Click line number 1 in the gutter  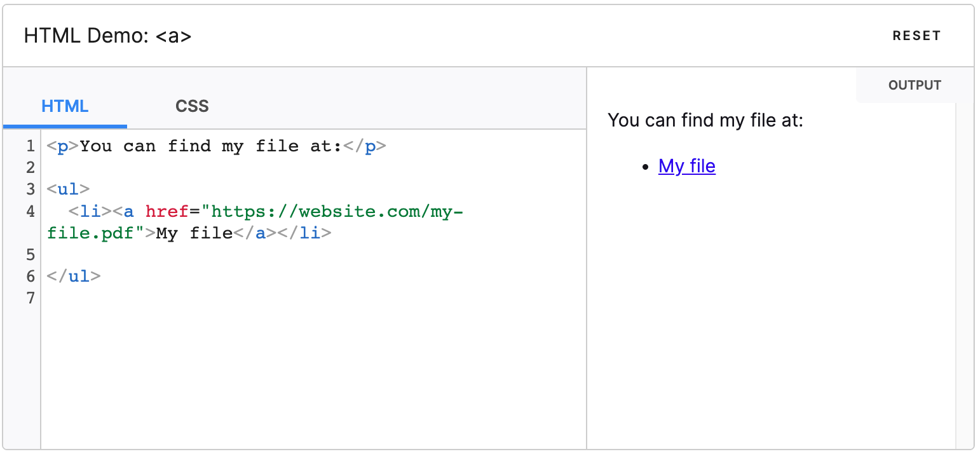coord(31,147)
